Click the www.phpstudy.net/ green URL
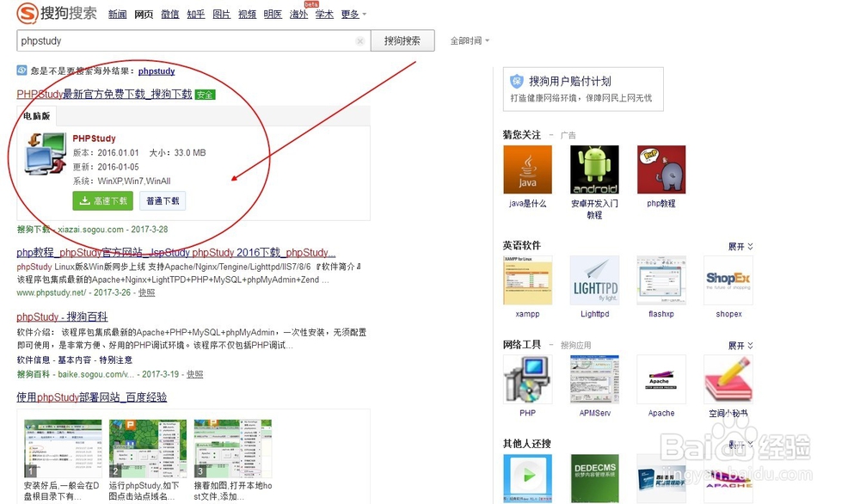 tap(52, 293)
